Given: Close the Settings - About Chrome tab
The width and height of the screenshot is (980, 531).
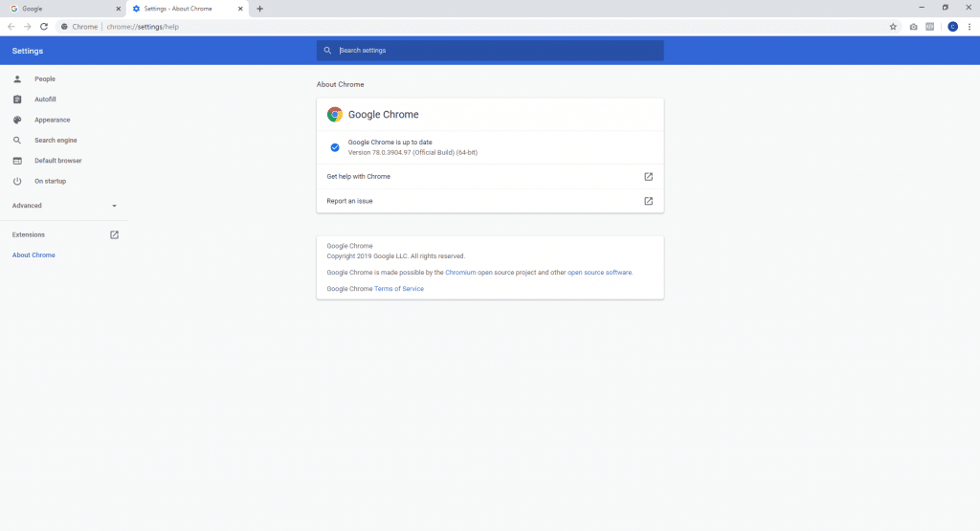Looking at the screenshot, I should 240,9.
